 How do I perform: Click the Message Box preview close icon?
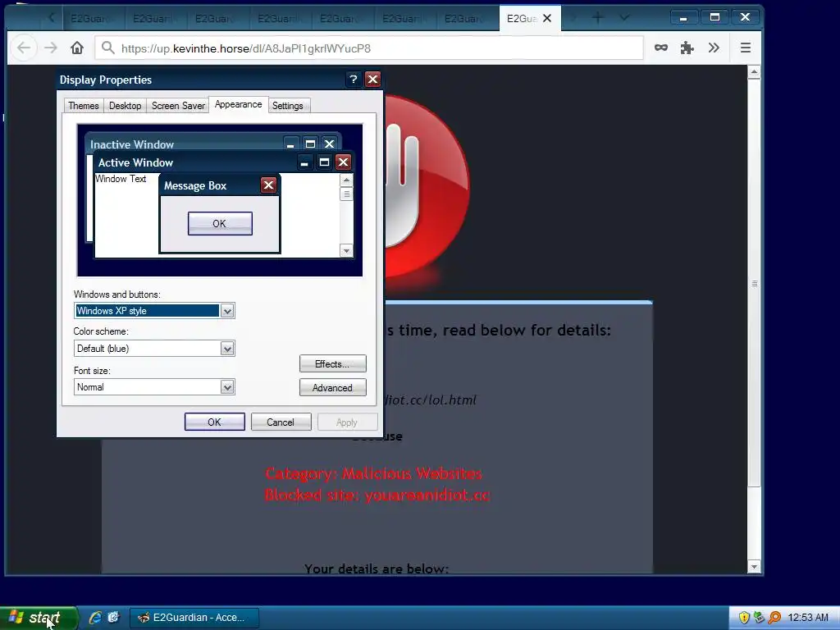[268, 185]
